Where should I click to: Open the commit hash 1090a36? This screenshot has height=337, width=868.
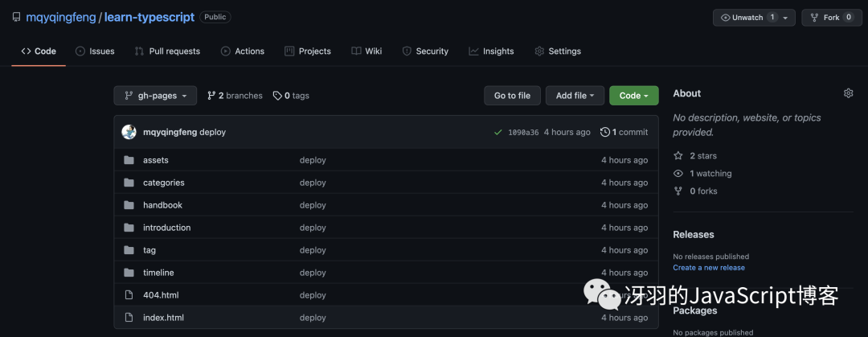pos(523,132)
